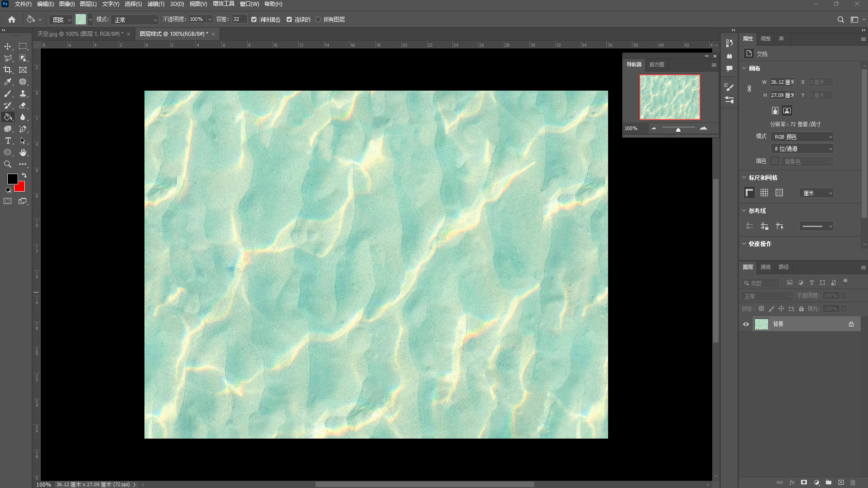The width and height of the screenshot is (868, 488).
Task: Hide the 背景 layer with eye icon
Action: click(746, 324)
